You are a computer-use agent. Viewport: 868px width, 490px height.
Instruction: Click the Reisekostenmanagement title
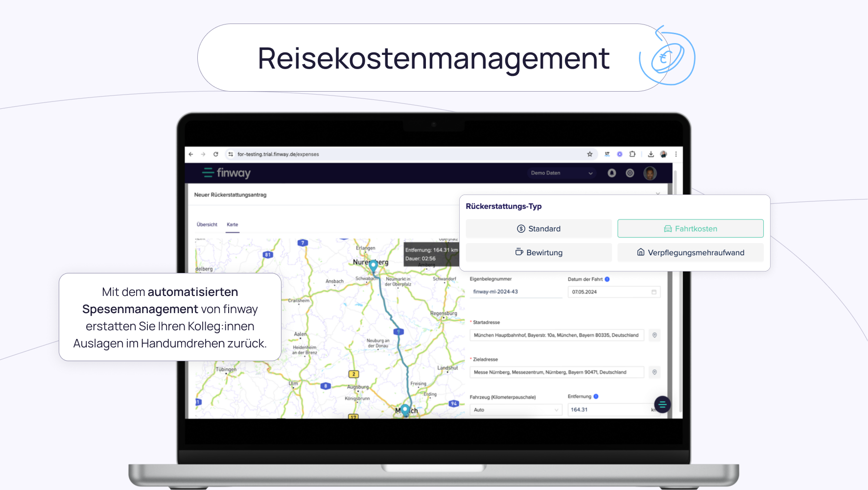(x=433, y=58)
